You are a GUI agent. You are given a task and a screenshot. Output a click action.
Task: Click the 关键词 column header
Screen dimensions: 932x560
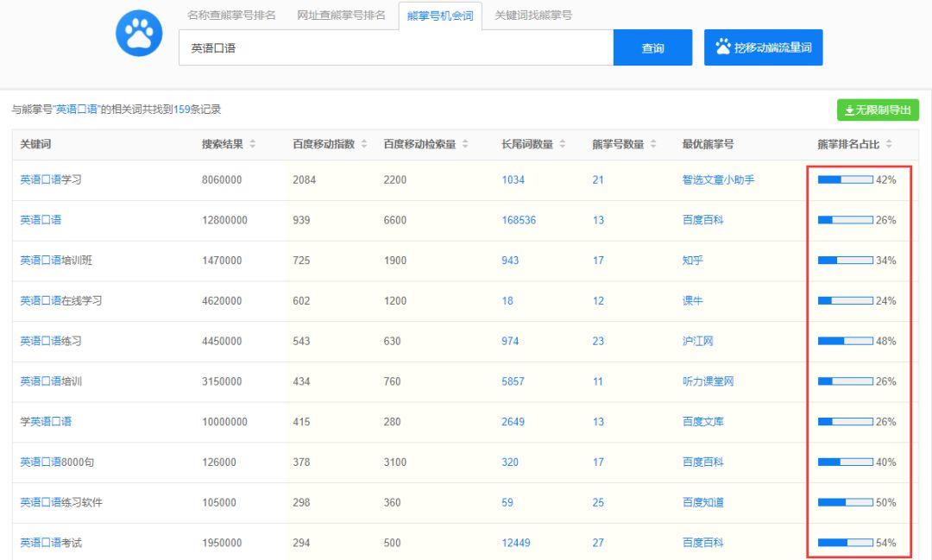35,144
